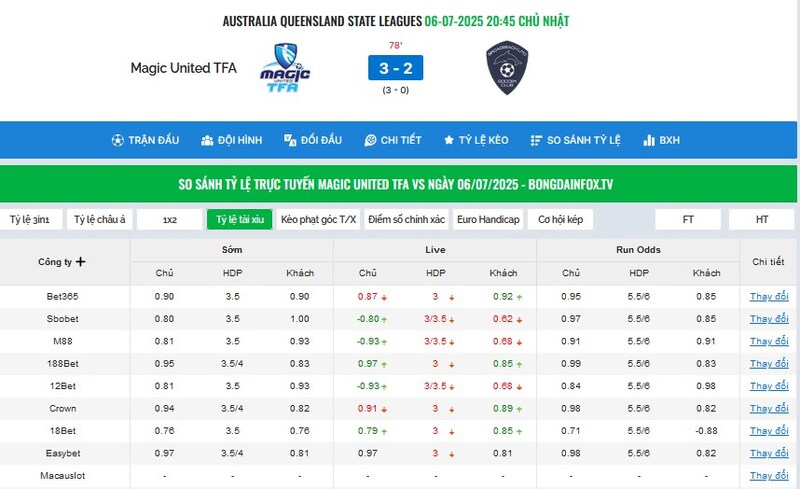Screen dimensions: 800x489
Task: Click the Chi tiết column header
Action: (x=768, y=262)
